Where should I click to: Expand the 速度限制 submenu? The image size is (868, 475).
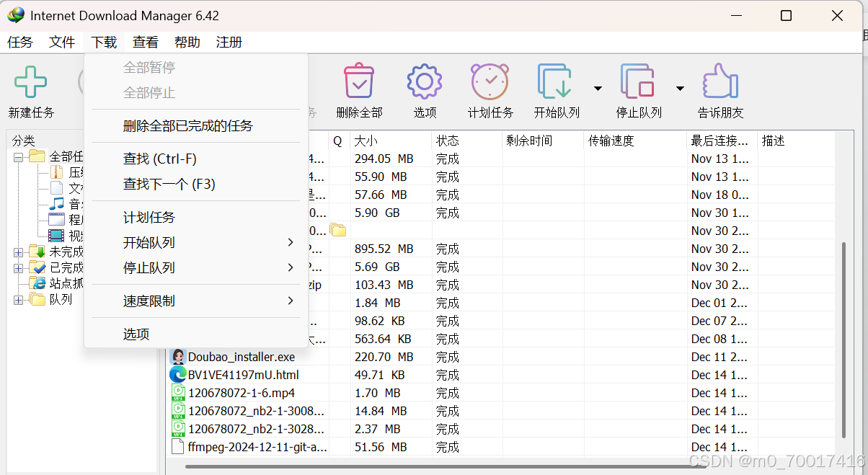click(x=291, y=301)
